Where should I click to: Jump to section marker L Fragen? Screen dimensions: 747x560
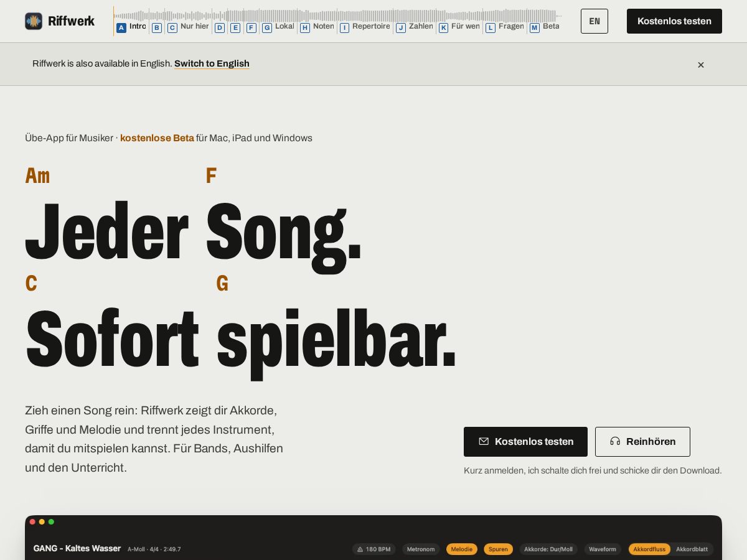click(505, 27)
